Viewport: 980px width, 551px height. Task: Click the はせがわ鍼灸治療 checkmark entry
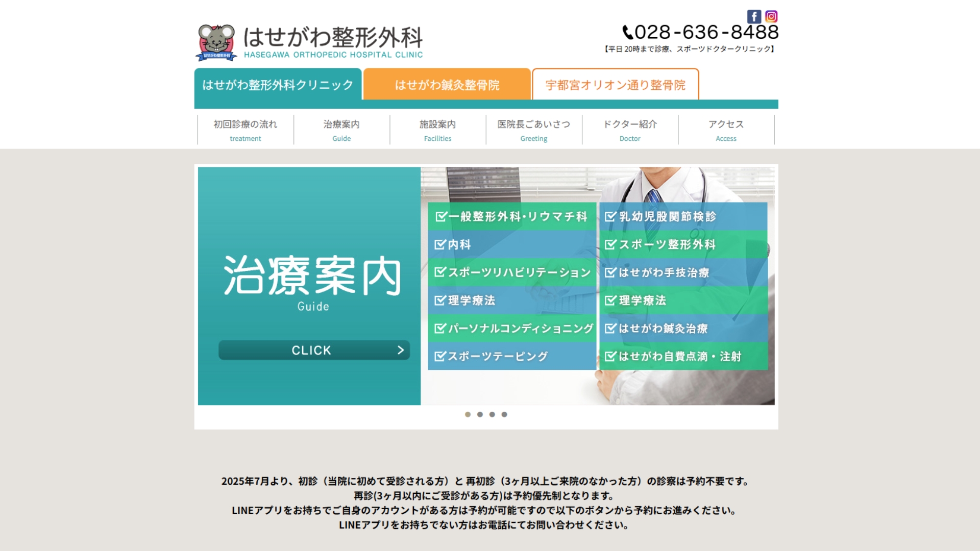658,329
